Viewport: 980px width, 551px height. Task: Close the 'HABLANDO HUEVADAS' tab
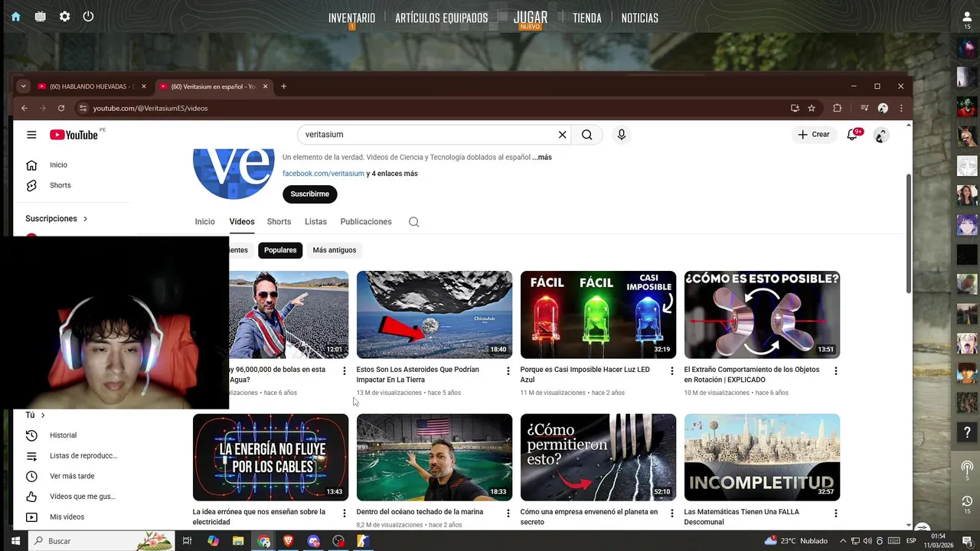click(143, 86)
